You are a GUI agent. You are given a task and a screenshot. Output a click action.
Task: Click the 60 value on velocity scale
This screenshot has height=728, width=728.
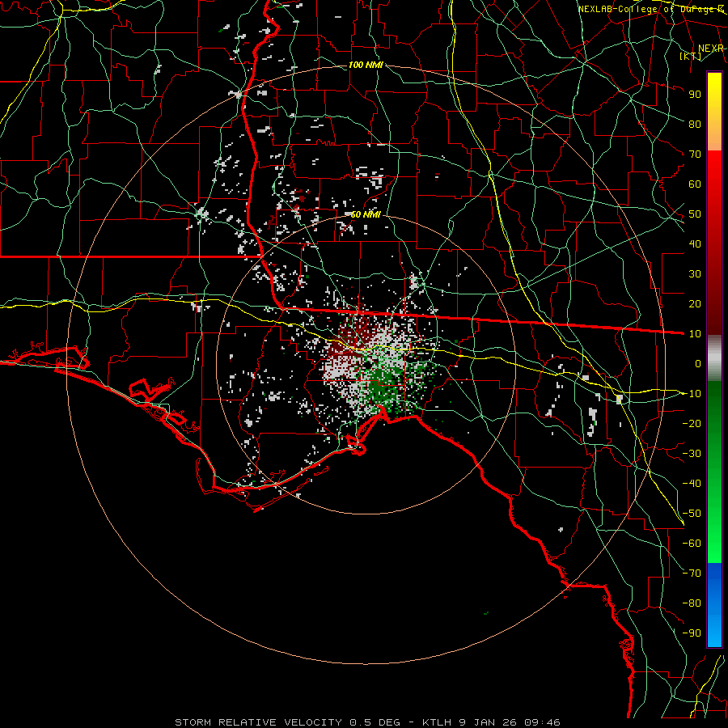pyautogui.click(x=695, y=184)
